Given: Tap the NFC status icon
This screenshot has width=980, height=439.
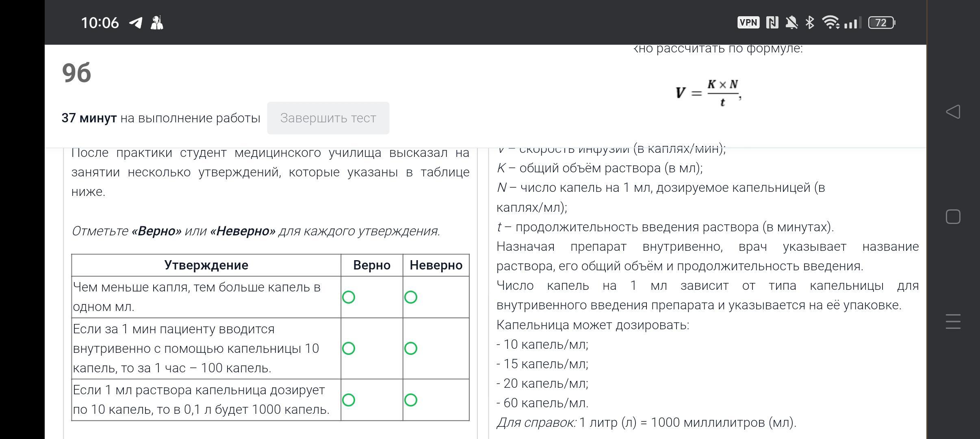Looking at the screenshot, I should (x=772, y=22).
